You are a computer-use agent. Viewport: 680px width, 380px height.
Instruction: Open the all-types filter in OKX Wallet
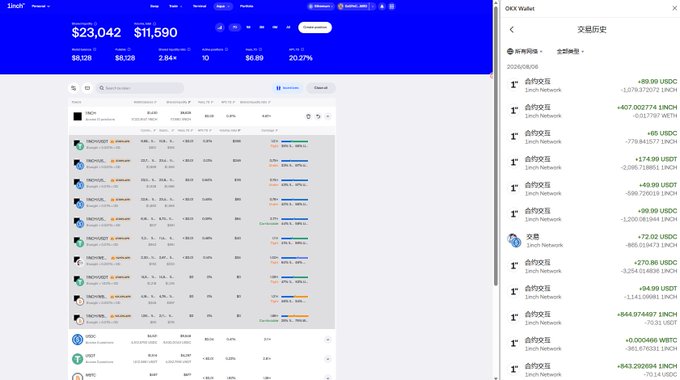tap(570, 51)
